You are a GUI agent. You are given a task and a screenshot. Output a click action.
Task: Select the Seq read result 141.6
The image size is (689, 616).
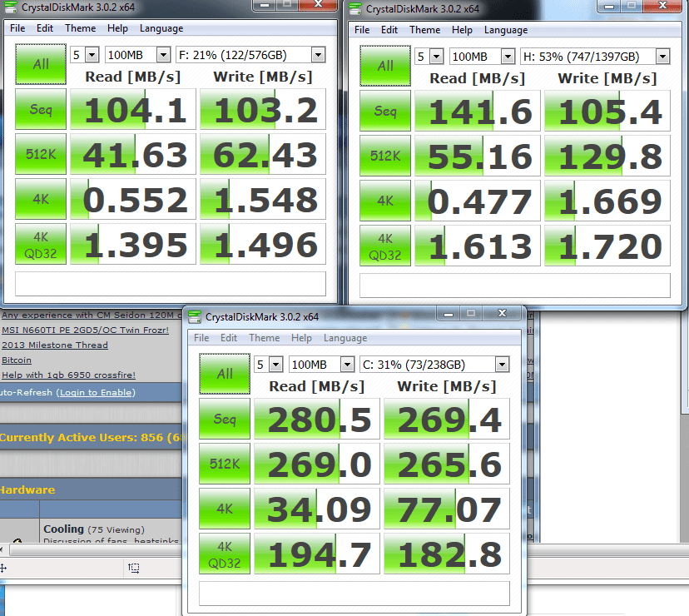477,111
